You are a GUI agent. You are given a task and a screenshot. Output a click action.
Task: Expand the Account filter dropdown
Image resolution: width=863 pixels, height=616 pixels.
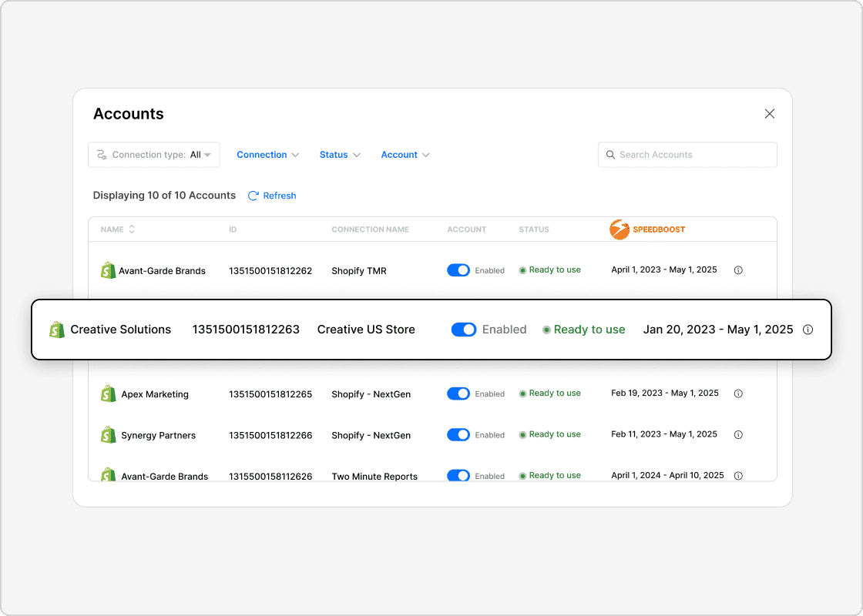click(x=405, y=155)
